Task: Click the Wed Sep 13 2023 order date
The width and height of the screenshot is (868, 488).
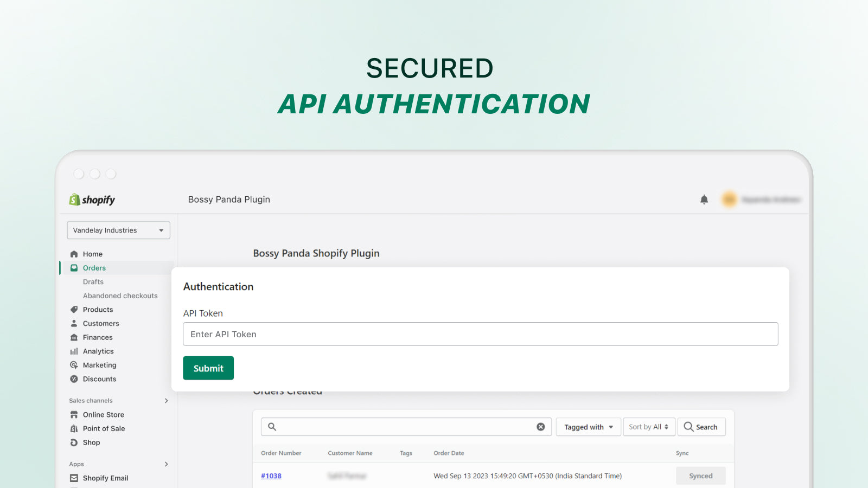Action: [527, 476]
